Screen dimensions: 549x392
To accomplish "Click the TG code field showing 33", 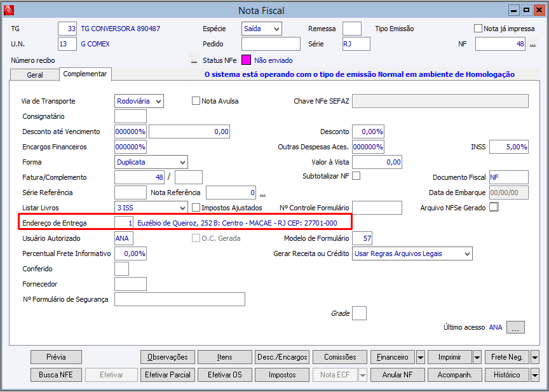I will pyautogui.click(x=67, y=29).
